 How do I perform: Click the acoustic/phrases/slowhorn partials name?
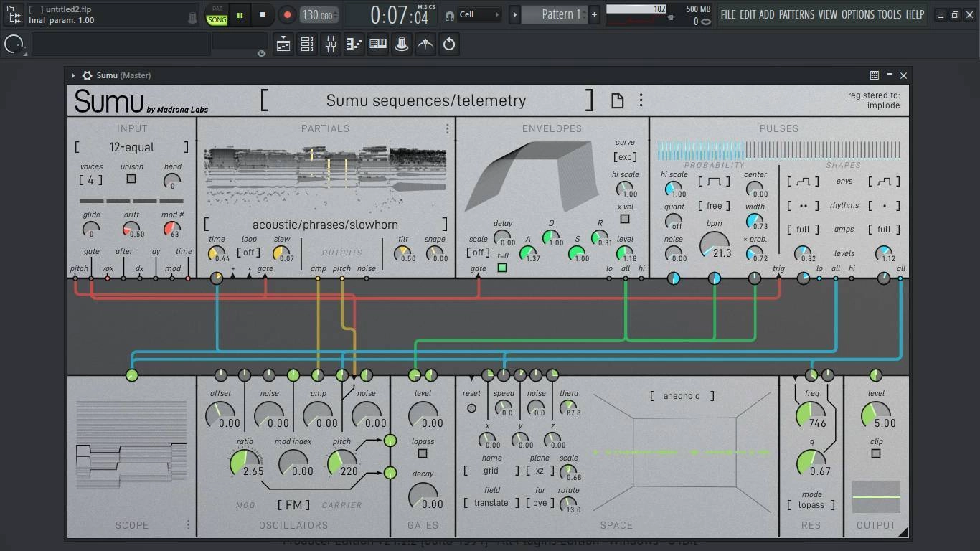(325, 225)
